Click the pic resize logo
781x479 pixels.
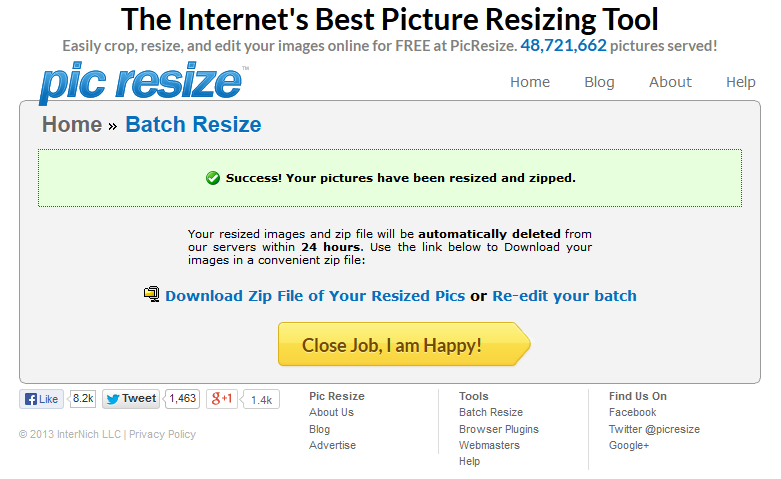point(142,83)
